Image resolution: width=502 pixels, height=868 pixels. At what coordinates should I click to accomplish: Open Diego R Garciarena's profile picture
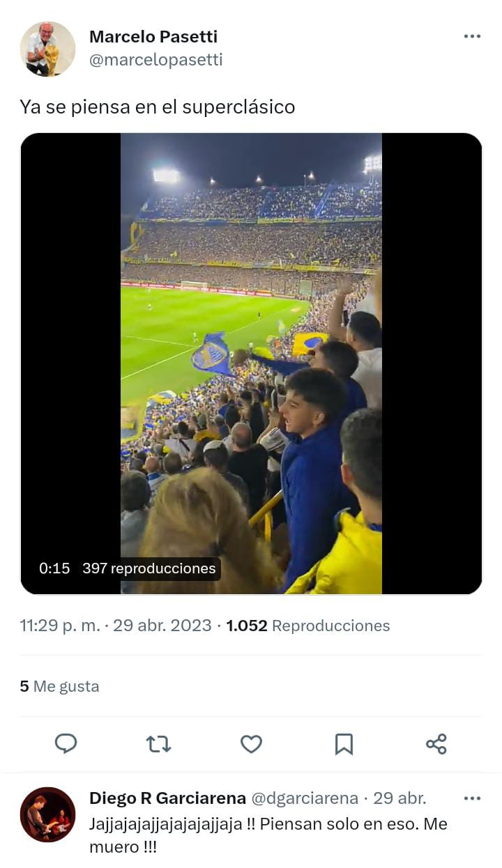click(x=47, y=814)
